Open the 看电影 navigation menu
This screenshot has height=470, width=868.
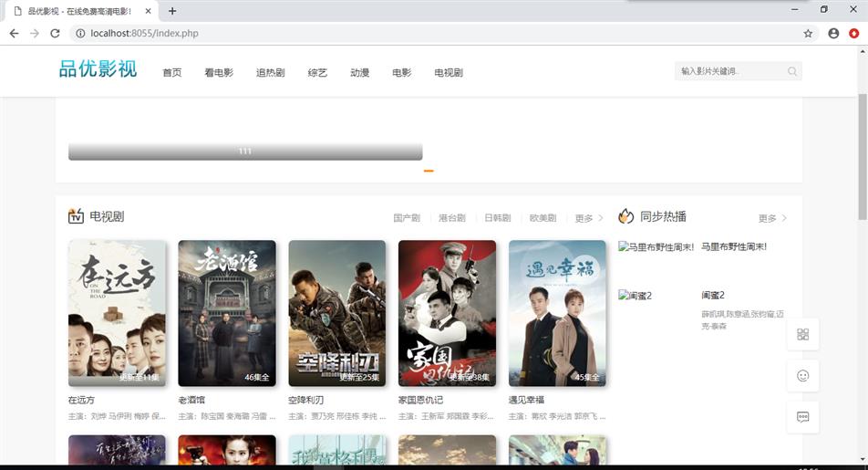point(219,73)
